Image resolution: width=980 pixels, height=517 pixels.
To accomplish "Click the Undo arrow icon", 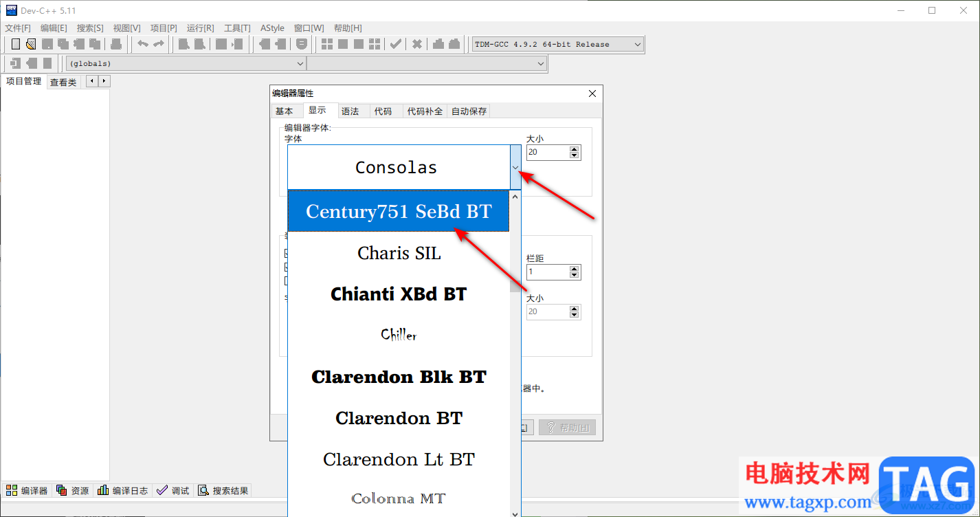I will click(143, 44).
